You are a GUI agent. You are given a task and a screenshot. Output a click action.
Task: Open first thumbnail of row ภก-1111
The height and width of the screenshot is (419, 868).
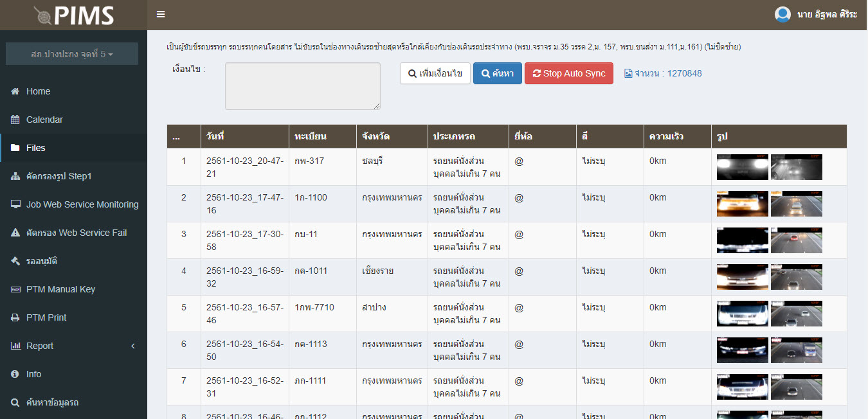pos(743,387)
